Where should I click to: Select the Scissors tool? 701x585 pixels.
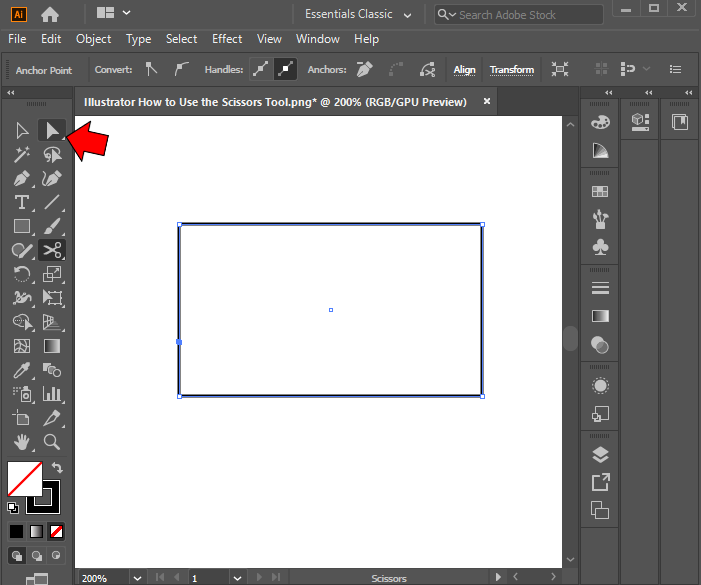(x=52, y=250)
